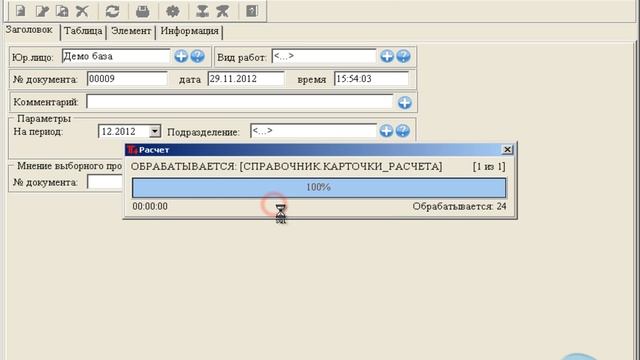Click the 100% progress bar

coord(319,187)
